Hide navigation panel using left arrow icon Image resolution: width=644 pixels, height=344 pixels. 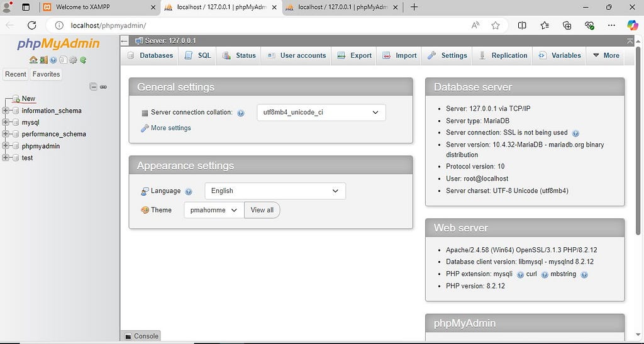[x=125, y=41]
